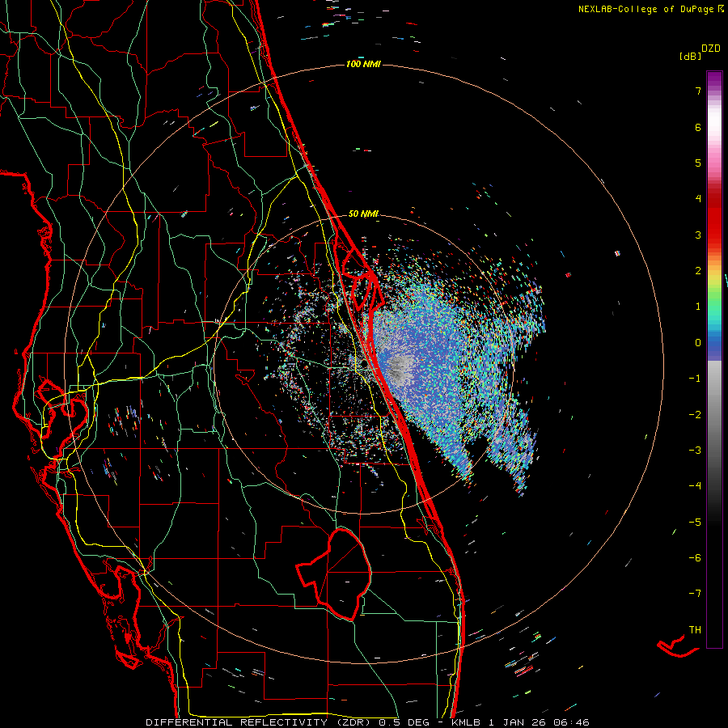728x728 pixels.
Task: Click the 2 dB scale value
Action: [x=698, y=271]
